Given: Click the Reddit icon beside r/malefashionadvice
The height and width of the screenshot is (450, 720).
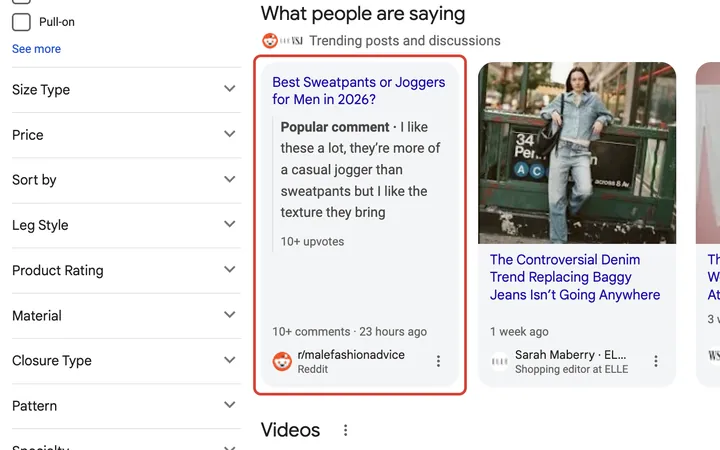Looking at the screenshot, I should [x=282, y=361].
